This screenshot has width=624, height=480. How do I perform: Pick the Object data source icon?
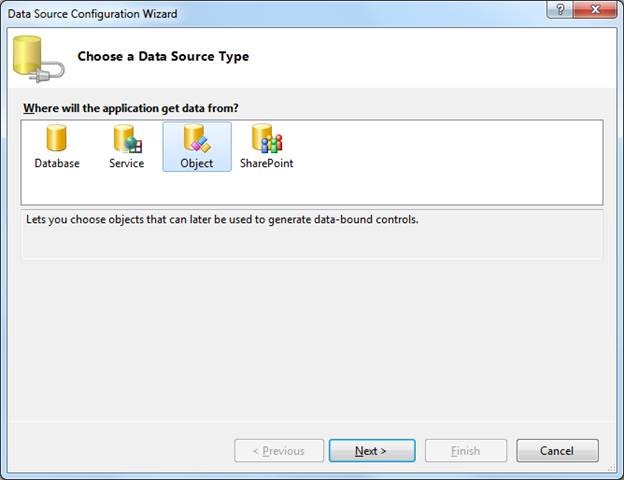[x=196, y=139]
